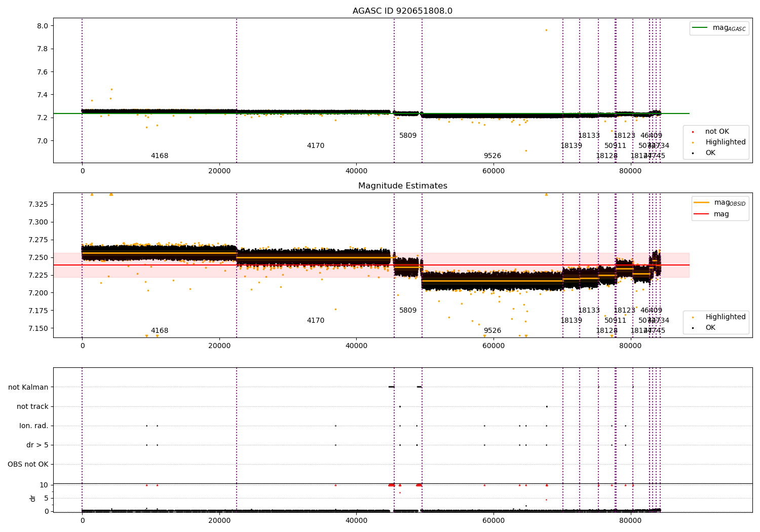The image size is (760, 532).
Task: Click the '7.8' y-axis tick label
Action: (x=43, y=49)
